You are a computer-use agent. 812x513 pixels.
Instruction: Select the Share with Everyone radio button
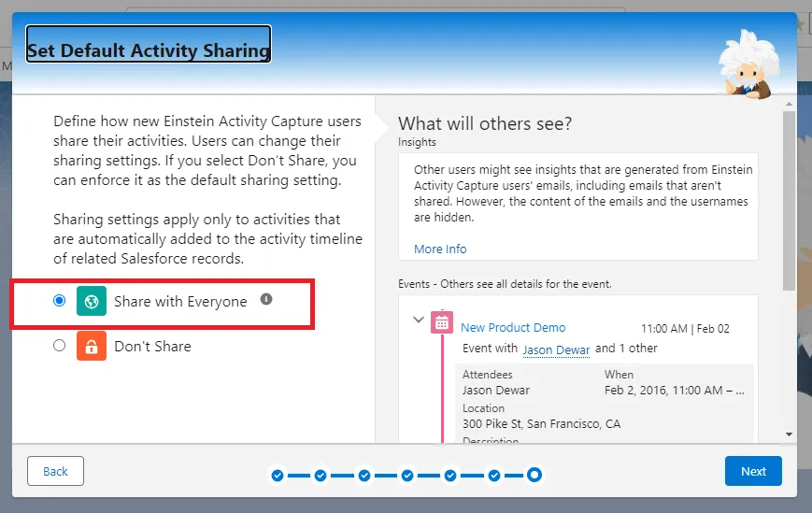point(60,301)
